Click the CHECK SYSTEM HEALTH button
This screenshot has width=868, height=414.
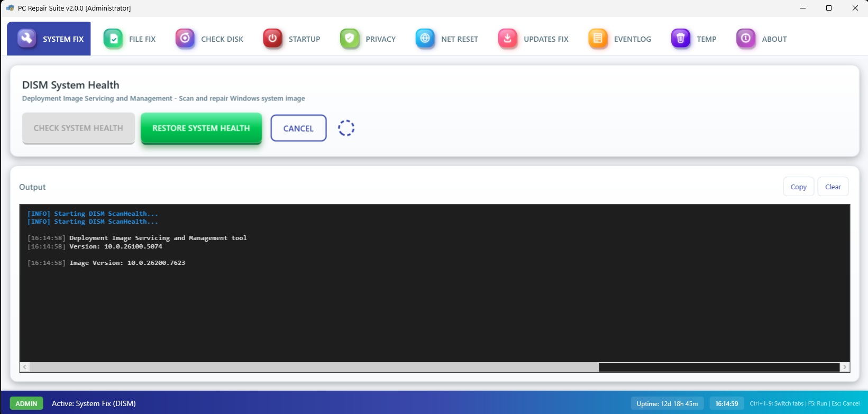pyautogui.click(x=78, y=128)
